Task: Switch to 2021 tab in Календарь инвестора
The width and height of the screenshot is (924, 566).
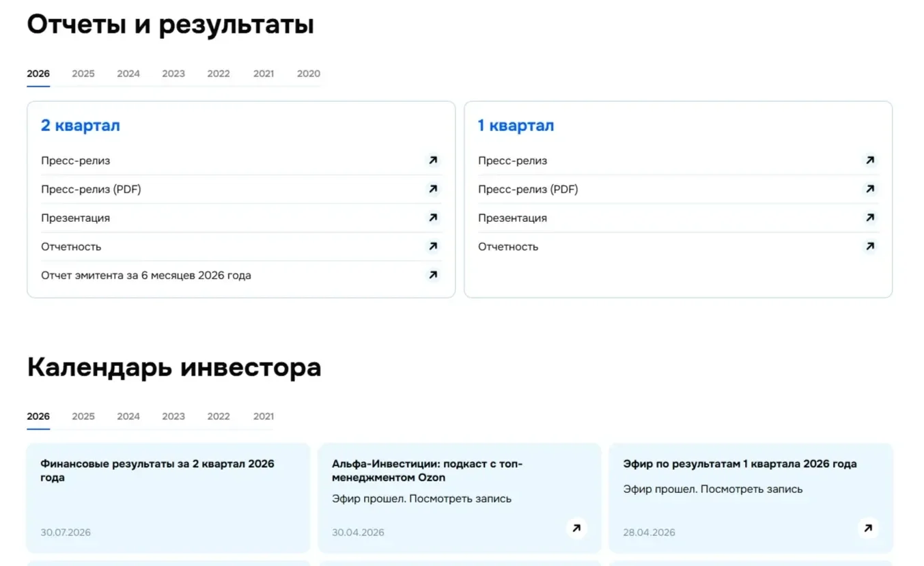Action: coord(264,416)
